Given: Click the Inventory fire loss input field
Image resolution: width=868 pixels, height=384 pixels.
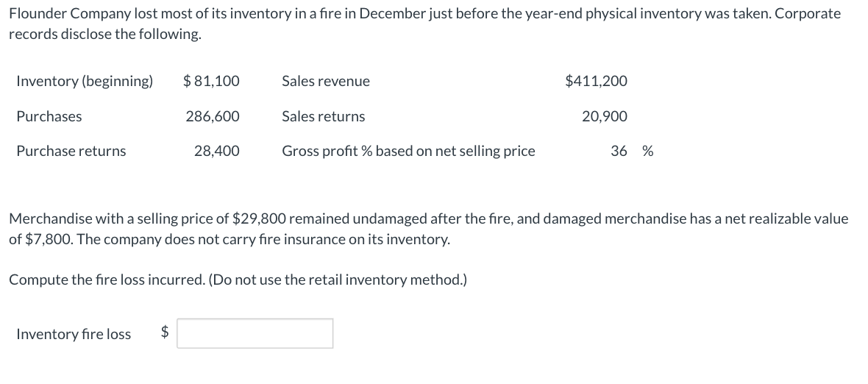Looking at the screenshot, I should pos(255,333).
